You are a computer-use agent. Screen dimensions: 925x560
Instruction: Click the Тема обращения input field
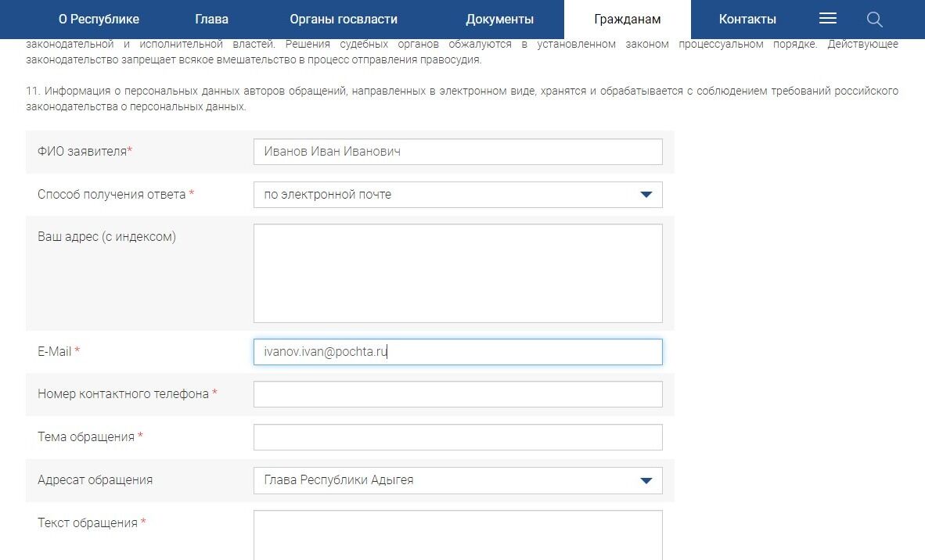458,437
